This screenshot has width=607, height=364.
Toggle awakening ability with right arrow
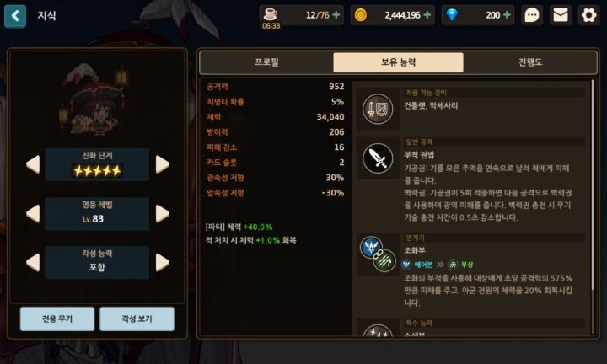[162, 263]
